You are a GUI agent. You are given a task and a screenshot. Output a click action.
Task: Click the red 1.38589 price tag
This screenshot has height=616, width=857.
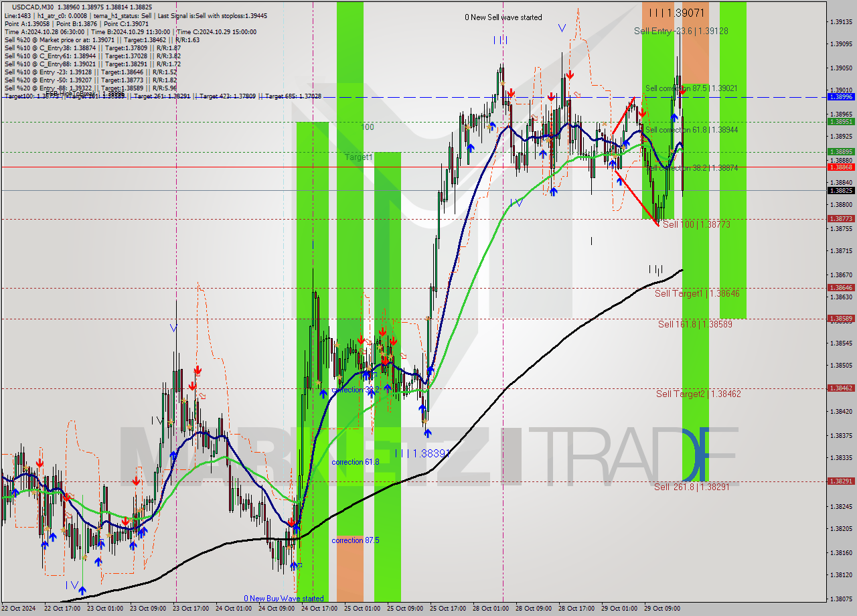click(x=840, y=319)
